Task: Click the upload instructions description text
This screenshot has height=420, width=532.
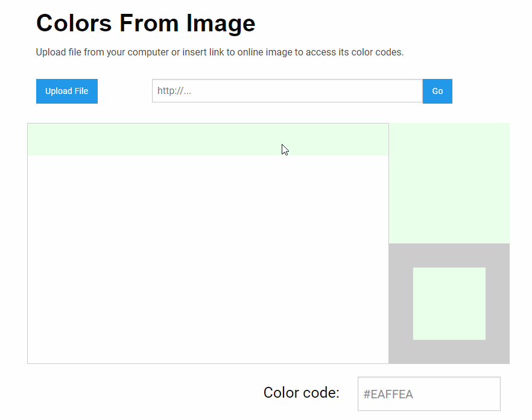Action: click(220, 52)
